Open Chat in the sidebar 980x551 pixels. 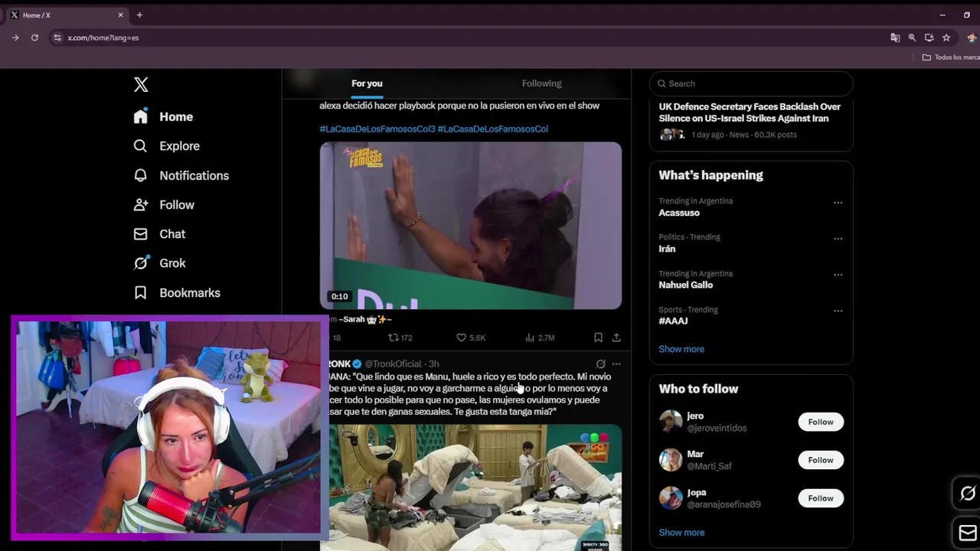[159, 234]
